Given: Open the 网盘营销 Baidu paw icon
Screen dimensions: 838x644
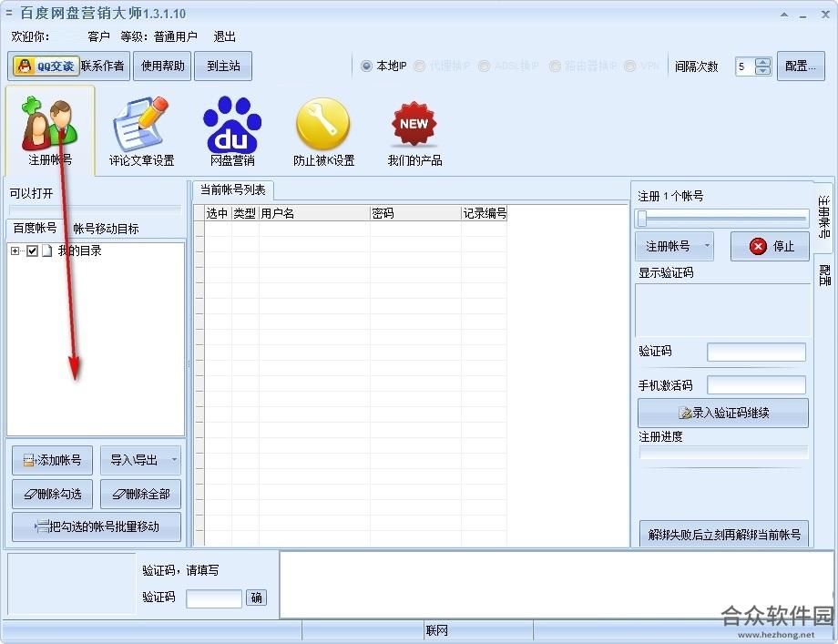Looking at the screenshot, I should (x=232, y=131).
